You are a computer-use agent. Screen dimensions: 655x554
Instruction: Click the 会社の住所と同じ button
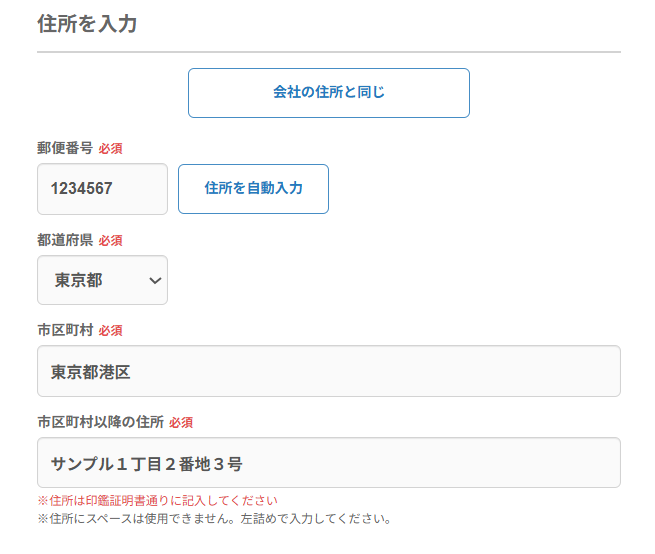pos(328,93)
